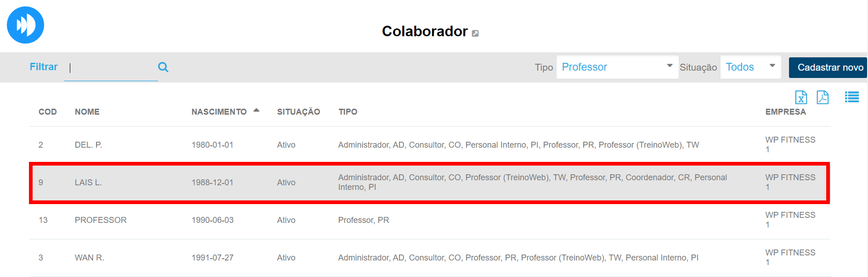Click the search magnifier icon
This screenshot has height=277, width=868.
pos(163,67)
